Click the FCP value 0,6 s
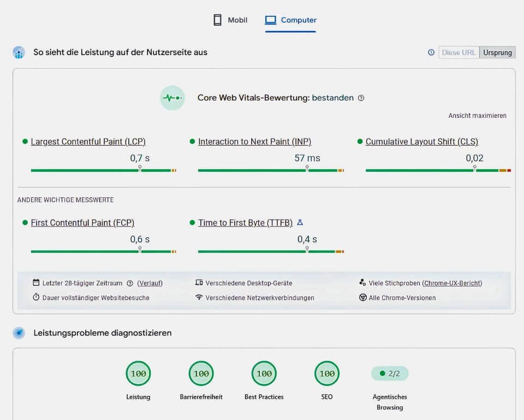The image size is (524, 420). click(x=140, y=239)
